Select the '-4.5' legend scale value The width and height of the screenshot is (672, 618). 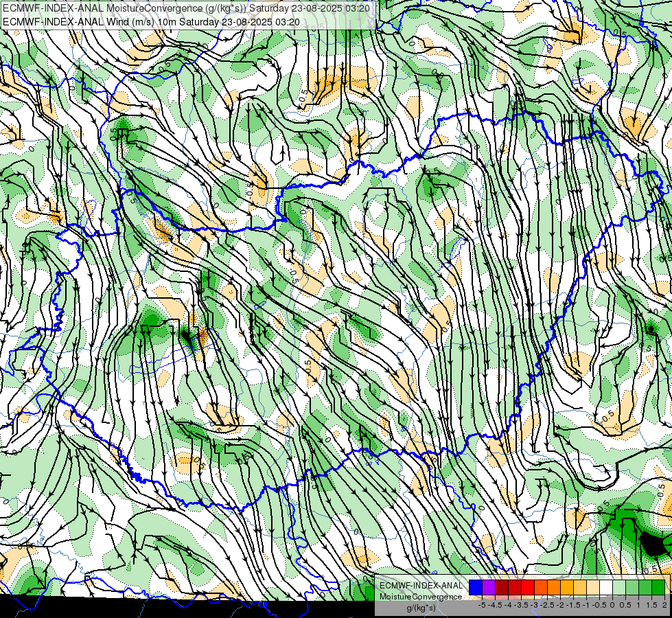496,605
